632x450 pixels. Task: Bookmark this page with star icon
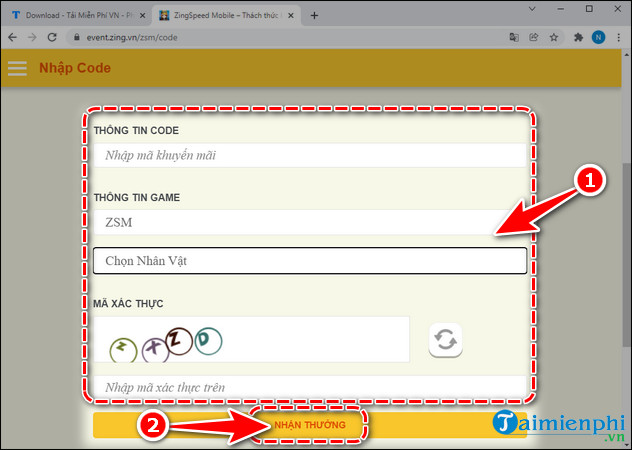[554, 38]
